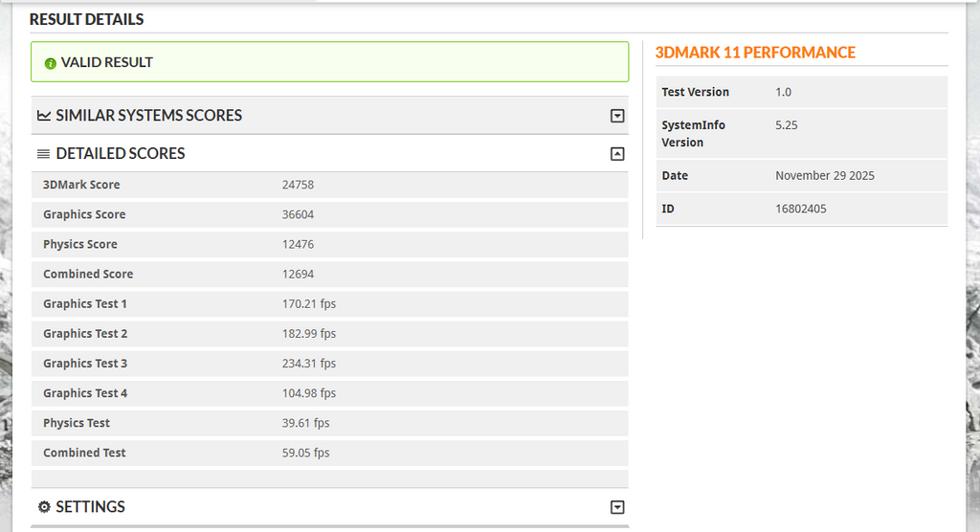Collapse the Detailed Scores section arrow
This screenshot has width=980, height=532.
click(617, 154)
